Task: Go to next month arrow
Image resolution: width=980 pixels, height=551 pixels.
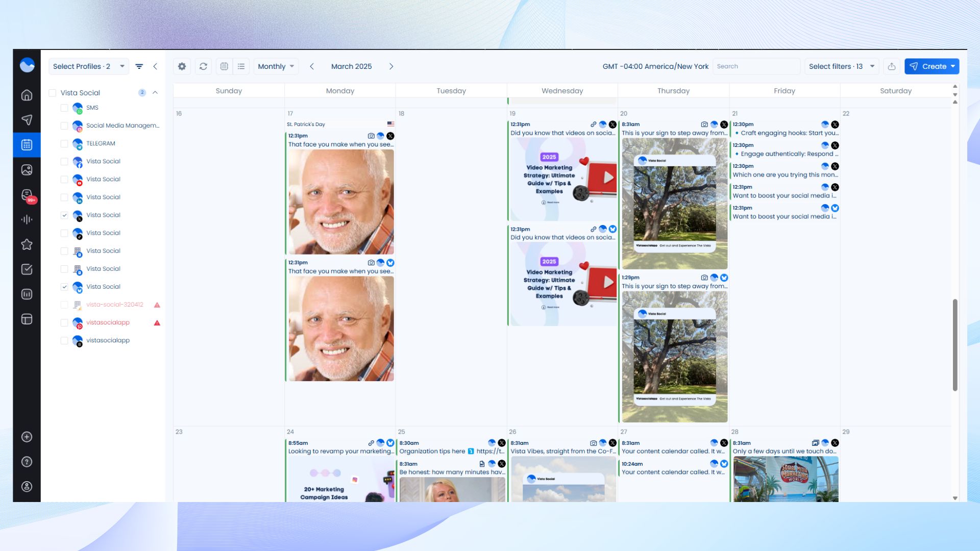Action: [x=391, y=66]
